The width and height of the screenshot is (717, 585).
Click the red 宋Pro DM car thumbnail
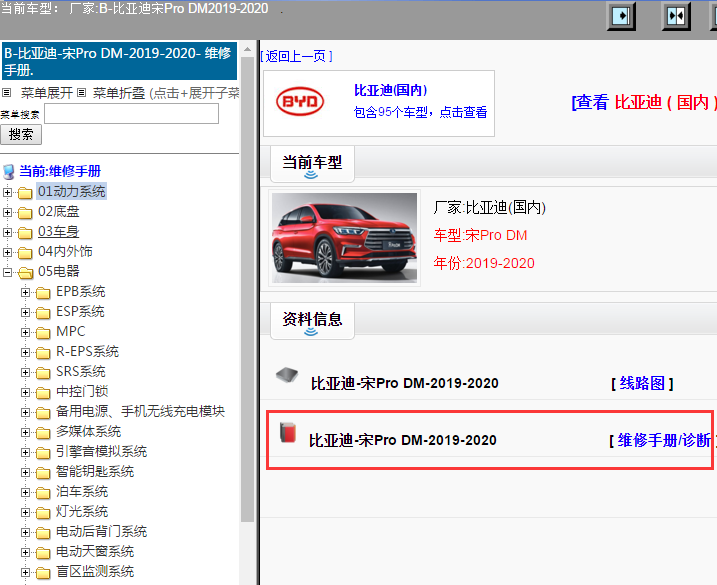click(x=344, y=238)
